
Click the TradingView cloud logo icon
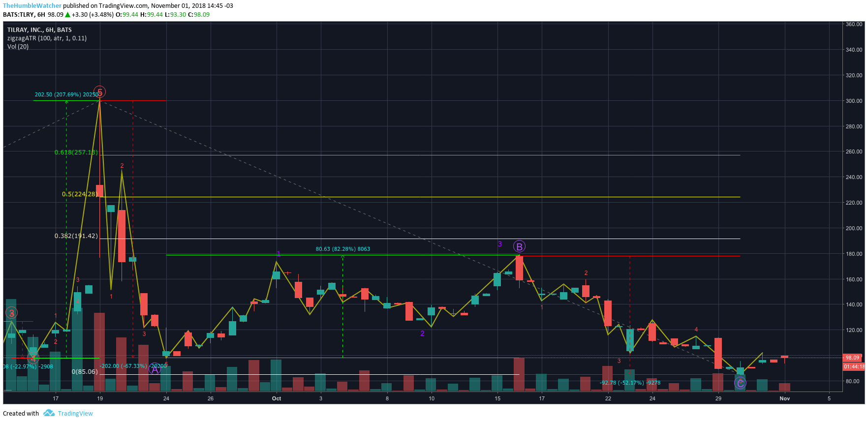49,413
